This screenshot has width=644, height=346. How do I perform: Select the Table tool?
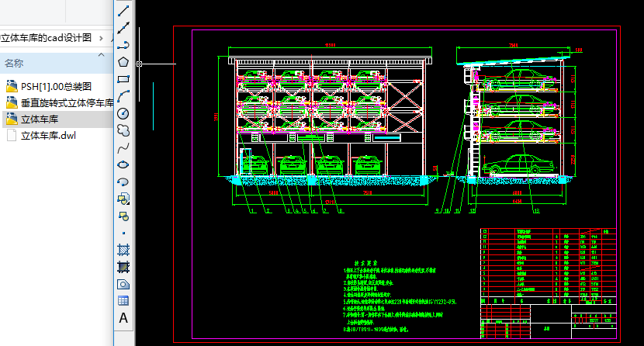point(123,301)
